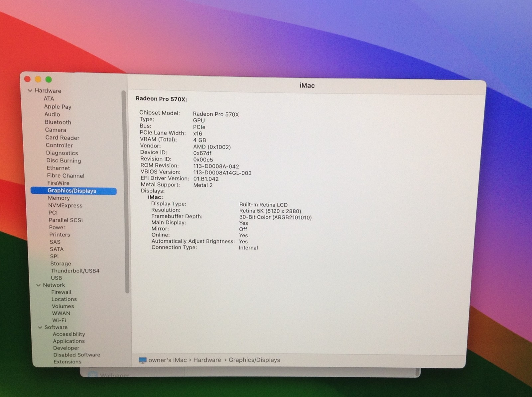Open Locations under Network
Viewport: 532px width, 397px height.
tap(64, 299)
